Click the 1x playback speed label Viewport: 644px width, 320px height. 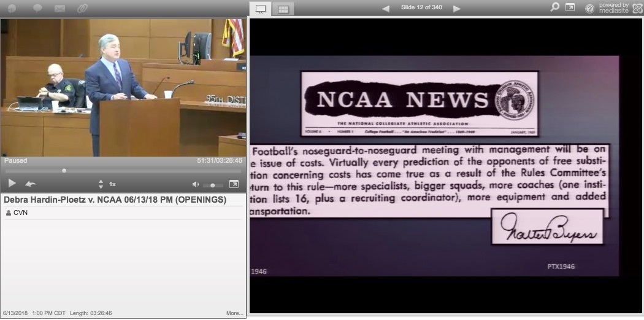coord(112,184)
